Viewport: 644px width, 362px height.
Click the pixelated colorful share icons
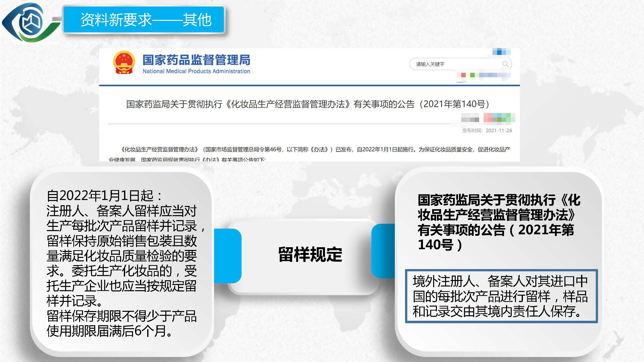coord(499,118)
